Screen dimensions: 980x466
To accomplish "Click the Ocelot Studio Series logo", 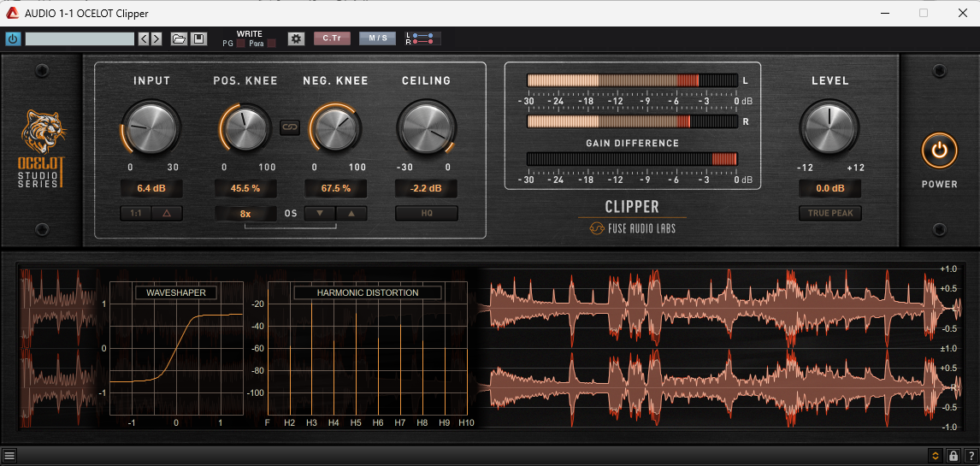I will tap(42, 149).
